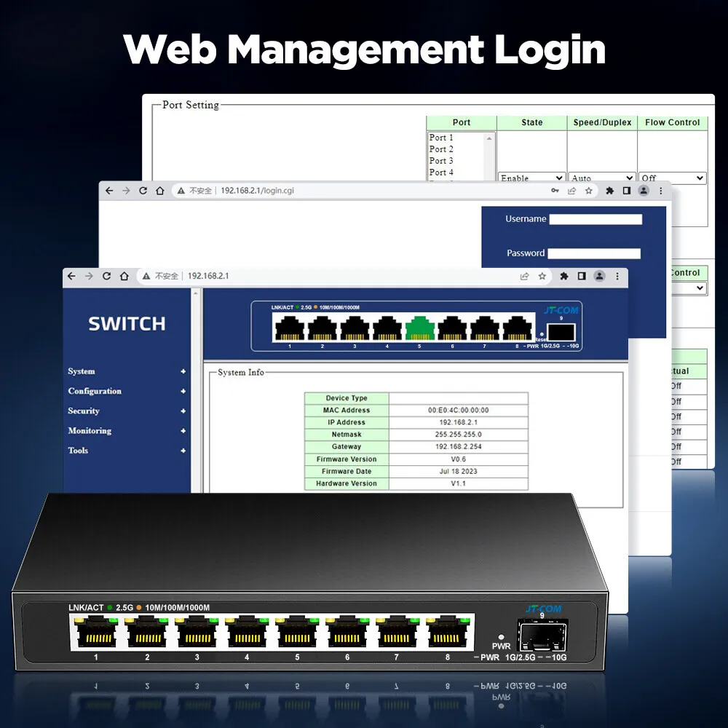Open the Monitoring section in the sidebar

pos(127,431)
